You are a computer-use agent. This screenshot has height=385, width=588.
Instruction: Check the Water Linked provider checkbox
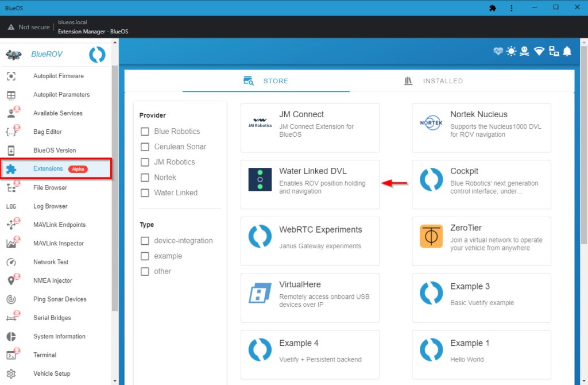[145, 193]
